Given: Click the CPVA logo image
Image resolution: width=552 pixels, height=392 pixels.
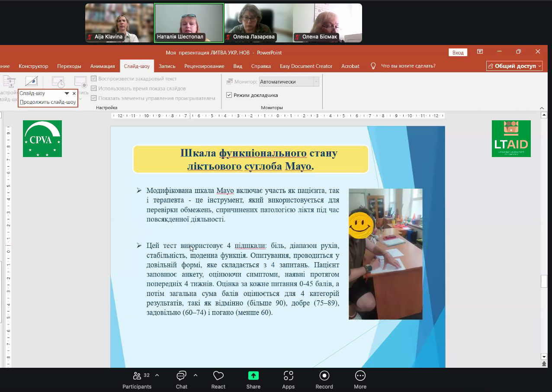Looking at the screenshot, I should [x=42, y=138].
